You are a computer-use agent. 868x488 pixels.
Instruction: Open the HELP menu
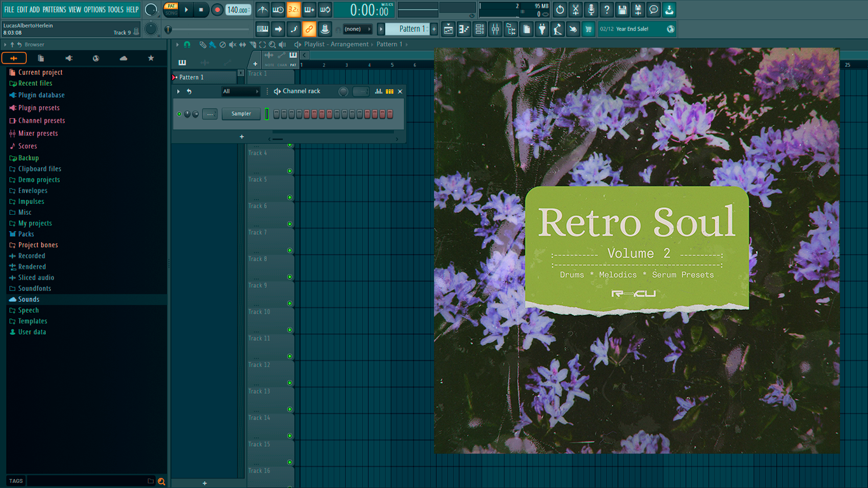pos(132,10)
